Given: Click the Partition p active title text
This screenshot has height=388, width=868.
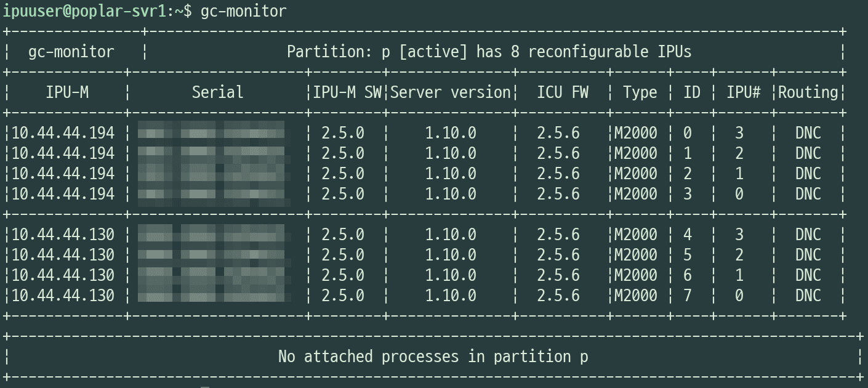Looking at the screenshot, I should point(489,52).
